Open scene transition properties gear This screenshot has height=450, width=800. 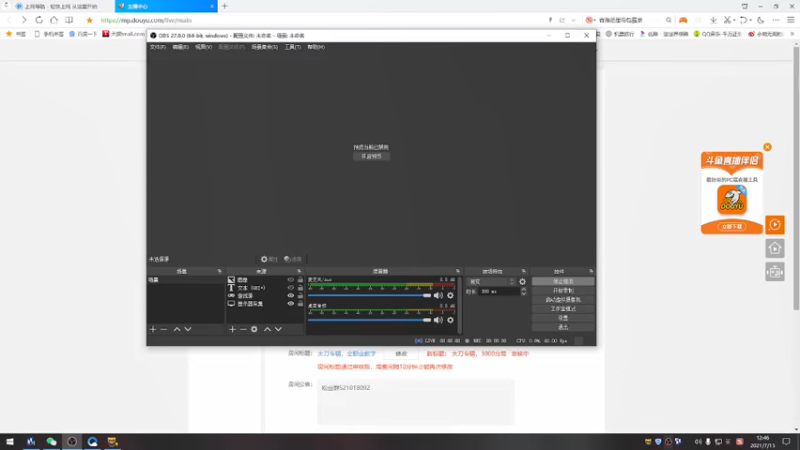(522, 282)
